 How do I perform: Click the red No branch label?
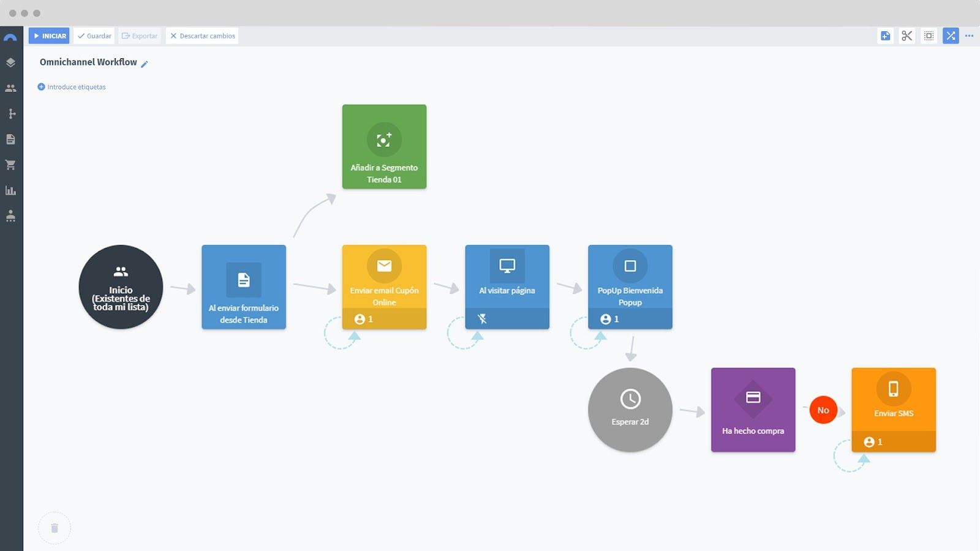point(823,410)
